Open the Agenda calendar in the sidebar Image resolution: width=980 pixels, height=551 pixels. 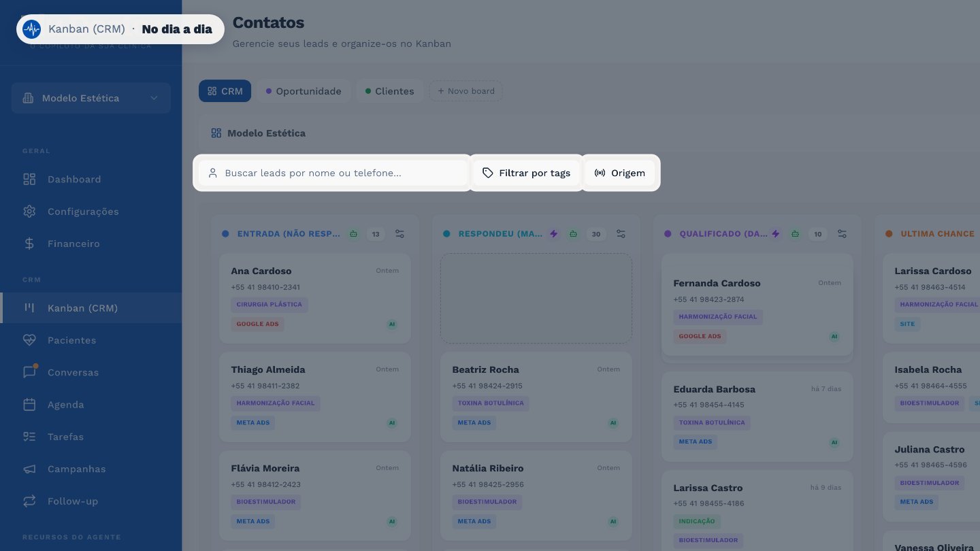91,405
